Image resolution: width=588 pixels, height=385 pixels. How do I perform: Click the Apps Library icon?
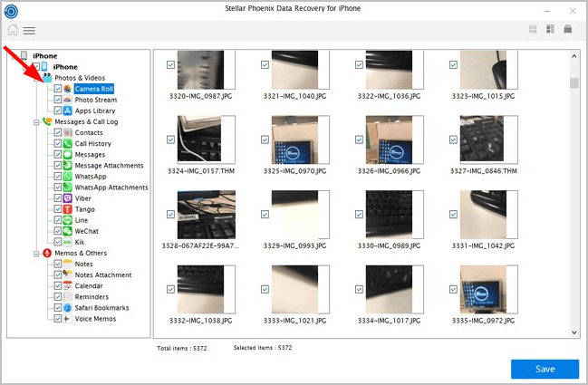tap(68, 111)
